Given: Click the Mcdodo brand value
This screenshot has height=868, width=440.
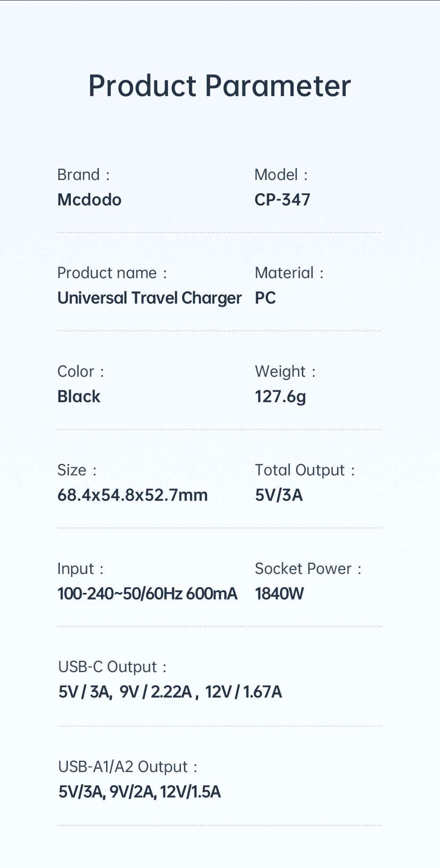Looking at the screenshot, I should (89, 200).
